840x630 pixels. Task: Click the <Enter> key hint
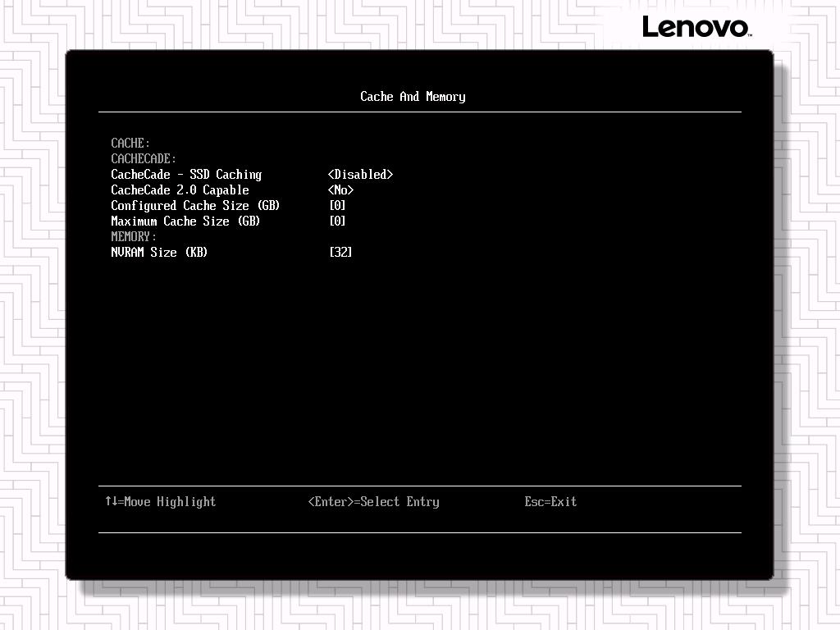pos(331,502)
